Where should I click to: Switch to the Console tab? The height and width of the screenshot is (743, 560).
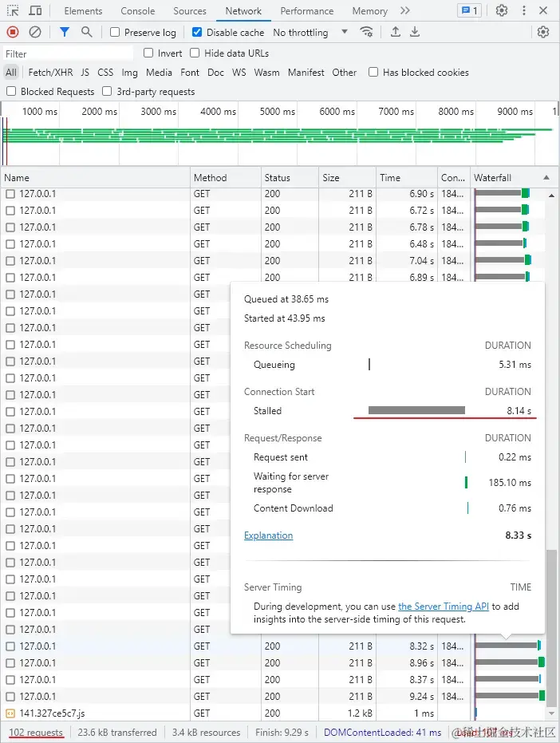click(138, 11)
